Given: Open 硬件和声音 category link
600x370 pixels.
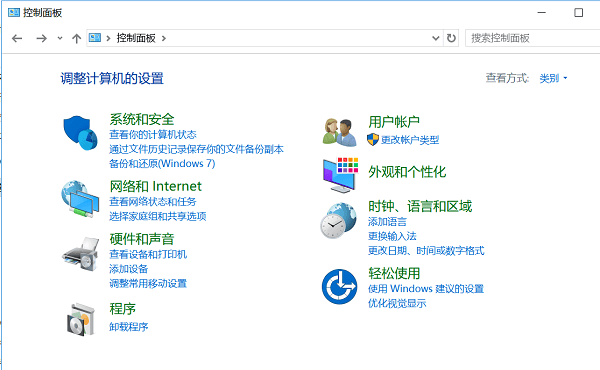Looking at the screenshot, I should click(142, 239).
